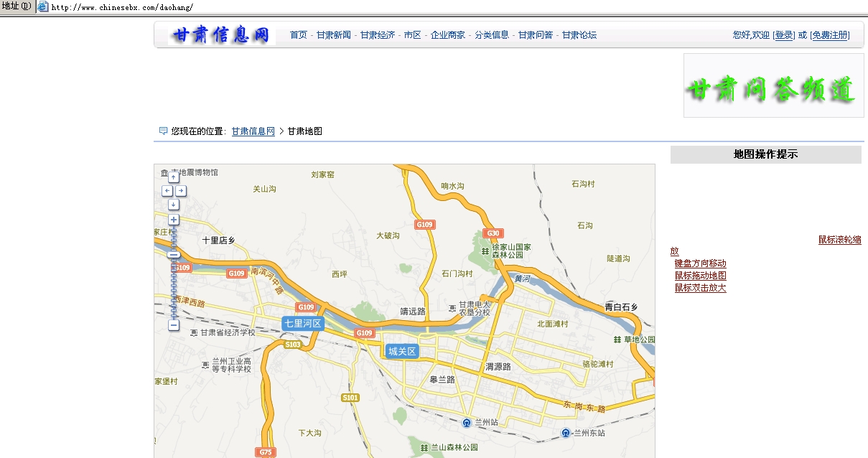
Task: Follow the 甘肃信息网 breadcrumb link
Action: pos(252,131)
